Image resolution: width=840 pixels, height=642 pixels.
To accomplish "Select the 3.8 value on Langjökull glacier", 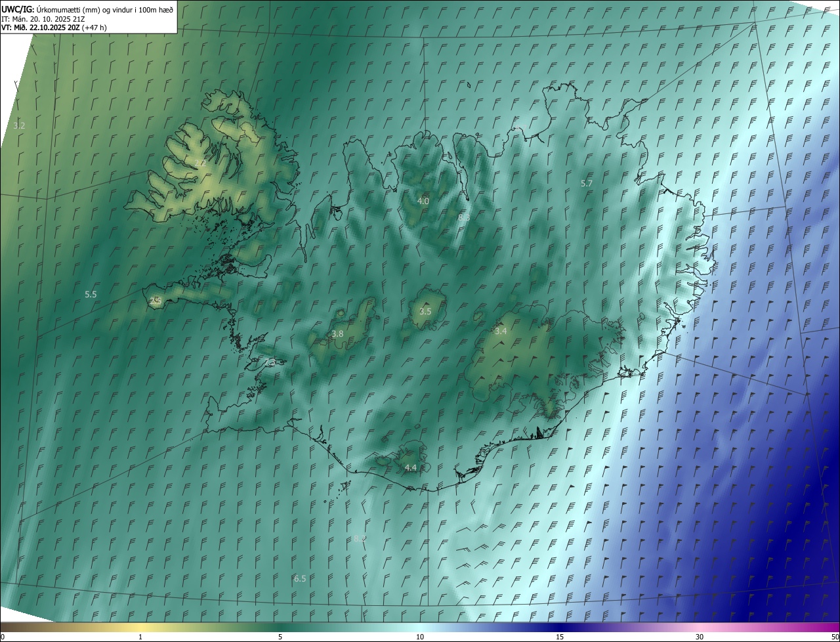I will (337, 333).
